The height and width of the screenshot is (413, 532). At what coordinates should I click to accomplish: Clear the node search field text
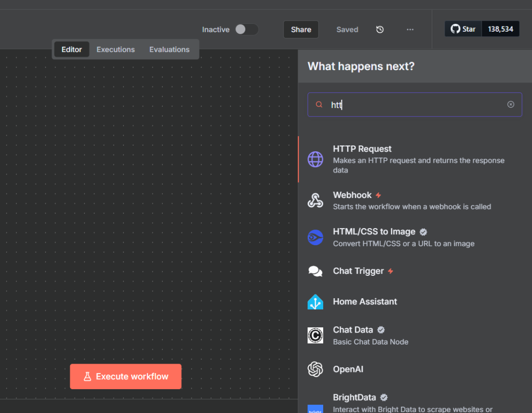click(511, 104)
